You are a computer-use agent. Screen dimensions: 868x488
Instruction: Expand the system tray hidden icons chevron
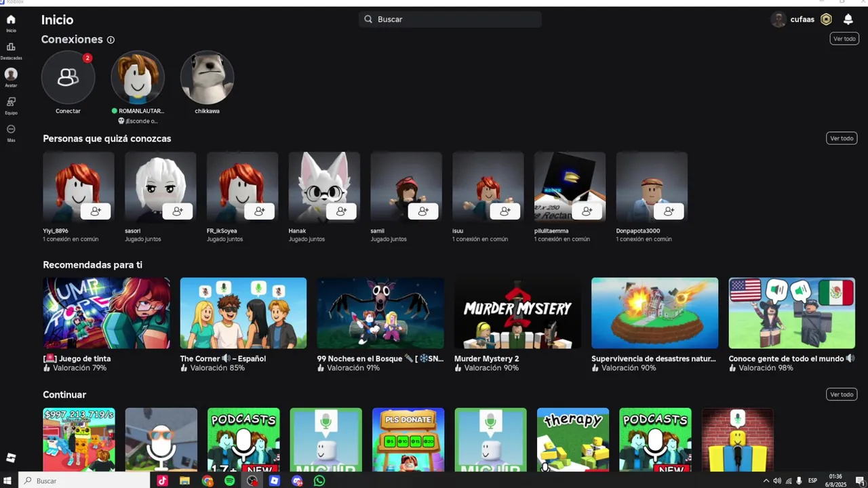pyautogui.click(x=766, y=481)
